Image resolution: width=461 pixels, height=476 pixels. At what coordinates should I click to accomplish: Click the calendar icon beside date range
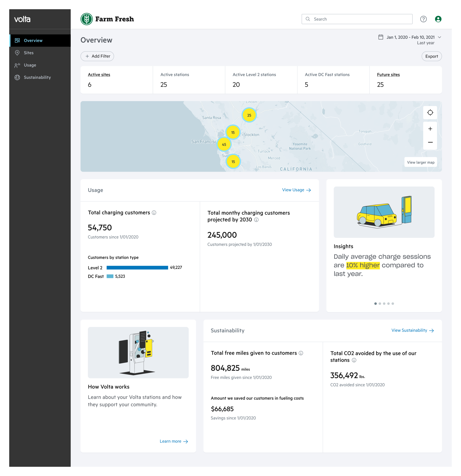click(381, 37)
